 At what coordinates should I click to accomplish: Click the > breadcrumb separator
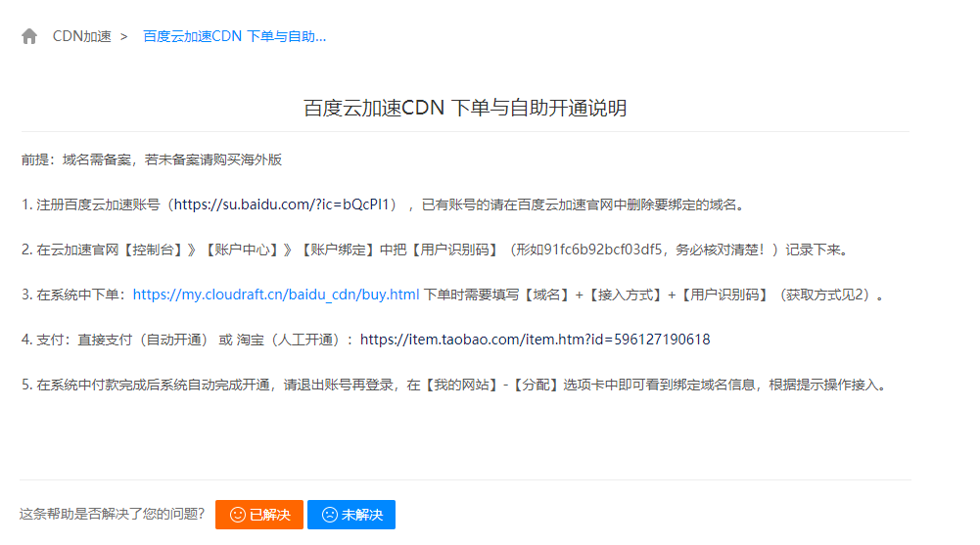tap(123, 37)
